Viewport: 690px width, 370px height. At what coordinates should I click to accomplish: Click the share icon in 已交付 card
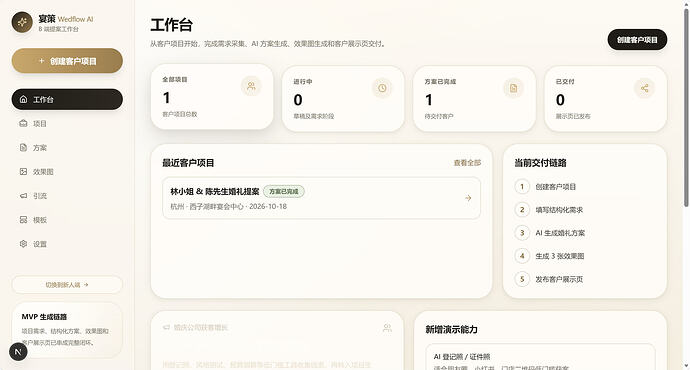click(x=644, y=88)
